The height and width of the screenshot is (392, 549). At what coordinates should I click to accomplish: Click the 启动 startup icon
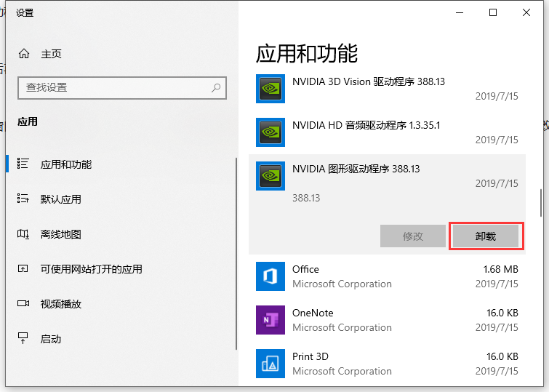coord(23,338)
